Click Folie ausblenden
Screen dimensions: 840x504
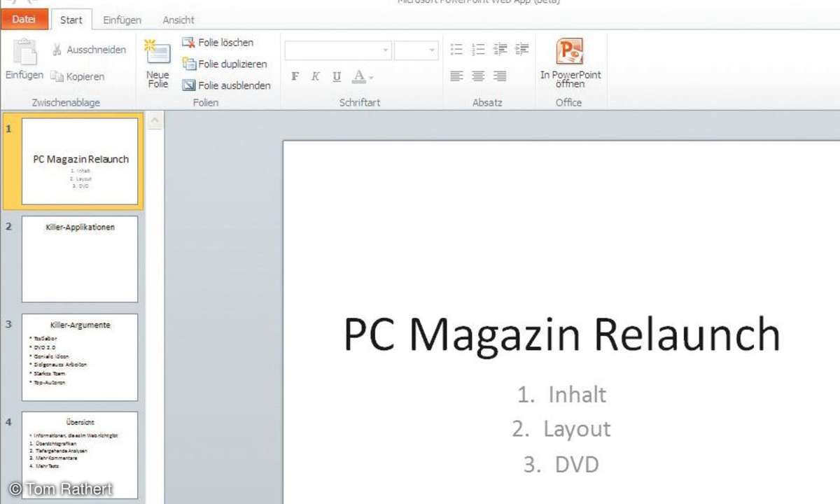(226, 85)
